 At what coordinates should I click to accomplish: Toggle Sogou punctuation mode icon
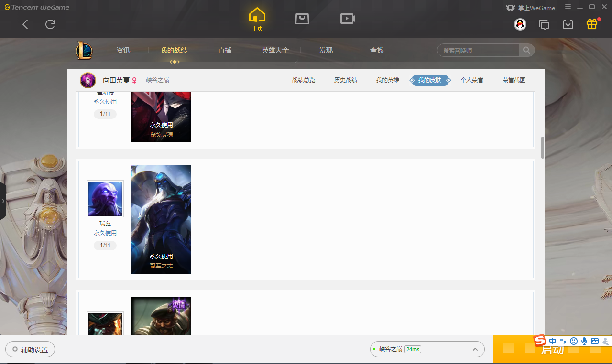(x=563, y=341)
